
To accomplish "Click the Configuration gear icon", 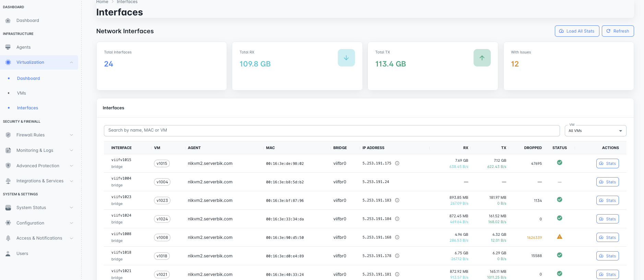I will [8, 223].
